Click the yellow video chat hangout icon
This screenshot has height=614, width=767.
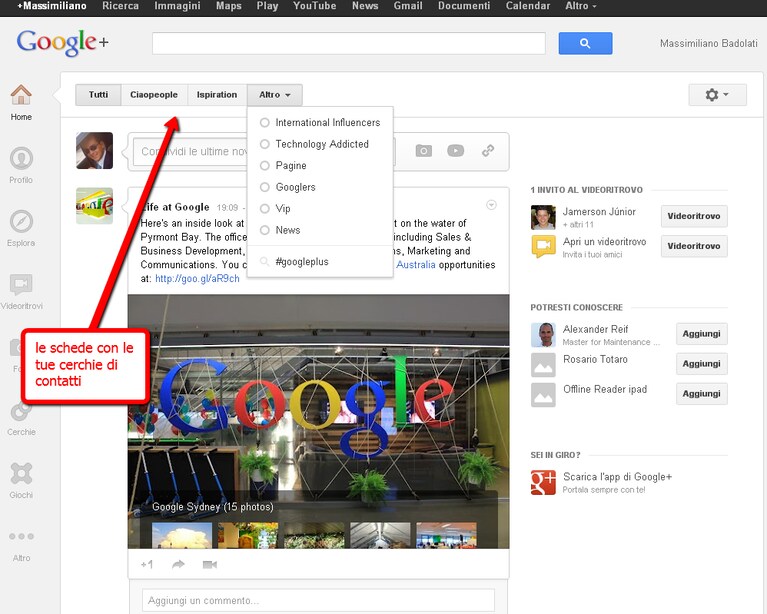543,247
